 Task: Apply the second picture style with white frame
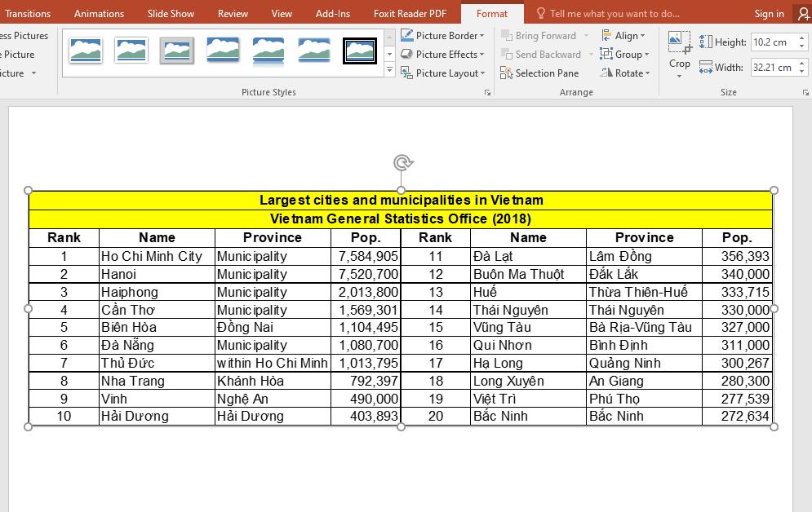click(x=131, y=51)
